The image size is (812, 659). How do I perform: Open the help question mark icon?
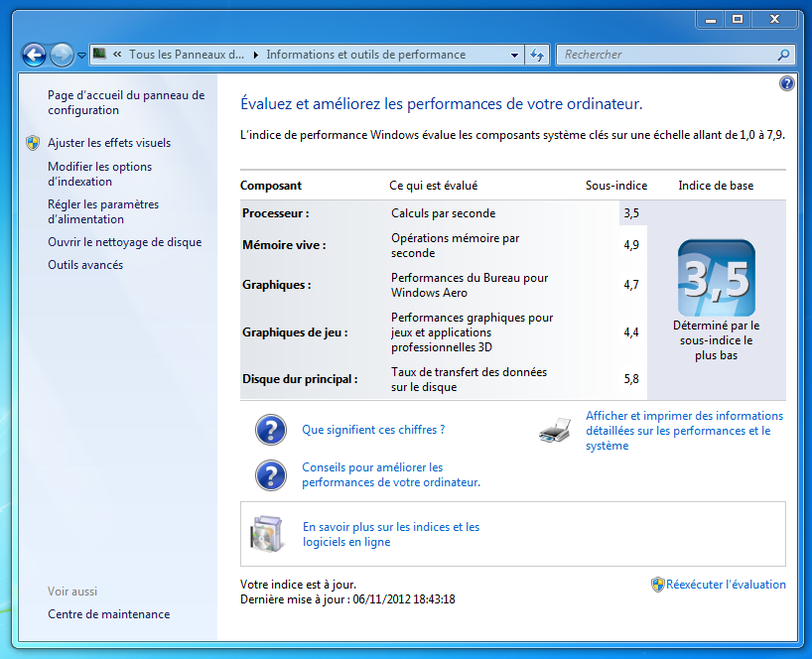click(787, 84)
